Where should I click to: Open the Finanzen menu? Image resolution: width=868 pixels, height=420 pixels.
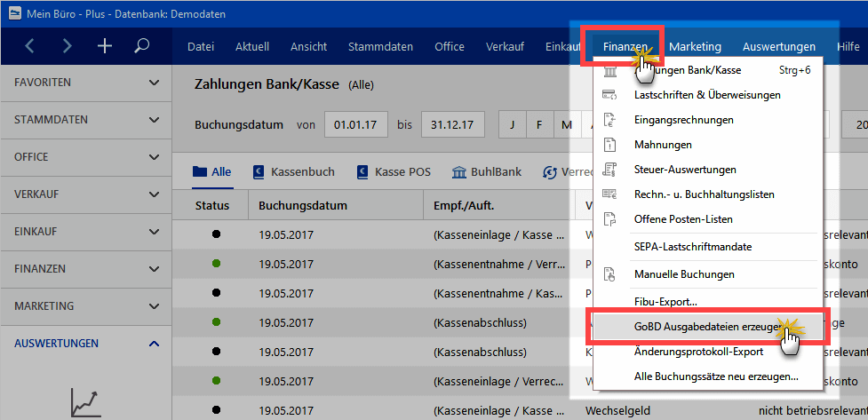(x=625, y=46)
